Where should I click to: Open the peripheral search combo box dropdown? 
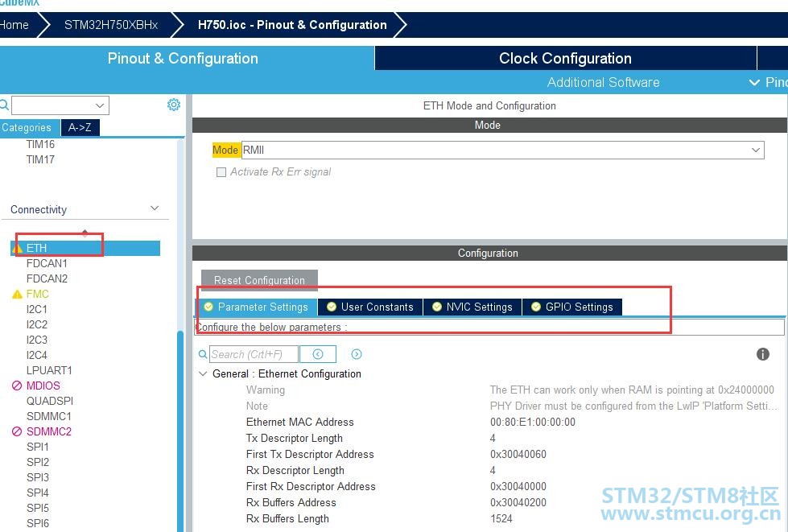[100, 105]
